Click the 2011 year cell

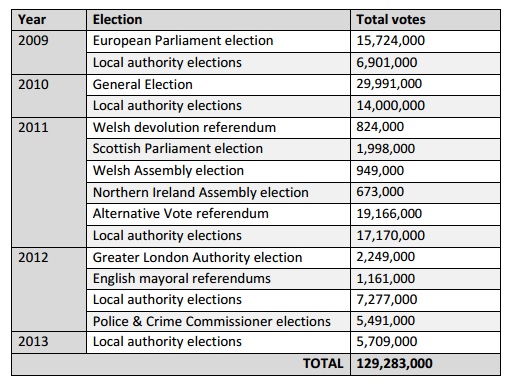(x=49, y=182)
